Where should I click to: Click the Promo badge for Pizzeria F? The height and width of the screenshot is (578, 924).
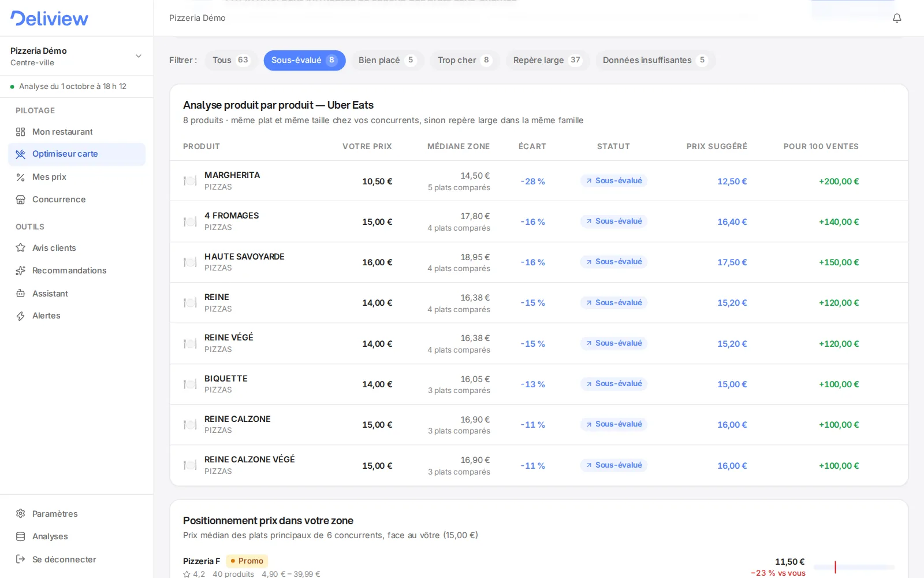tap(247, 561)
